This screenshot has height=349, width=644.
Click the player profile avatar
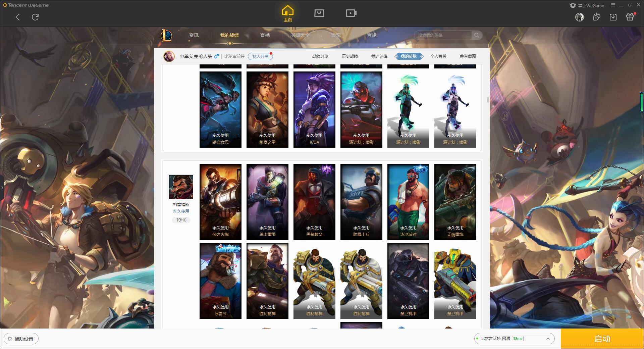[x=169, y=56]
